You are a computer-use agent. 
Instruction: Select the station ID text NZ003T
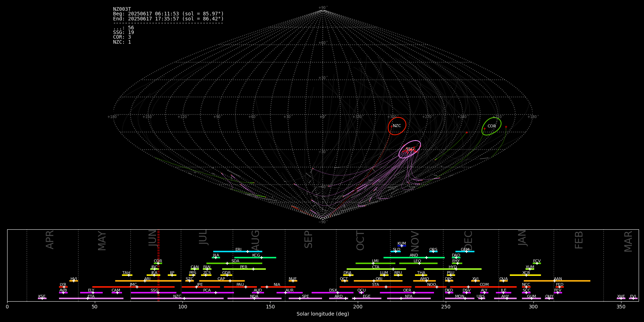coord(122,9)
